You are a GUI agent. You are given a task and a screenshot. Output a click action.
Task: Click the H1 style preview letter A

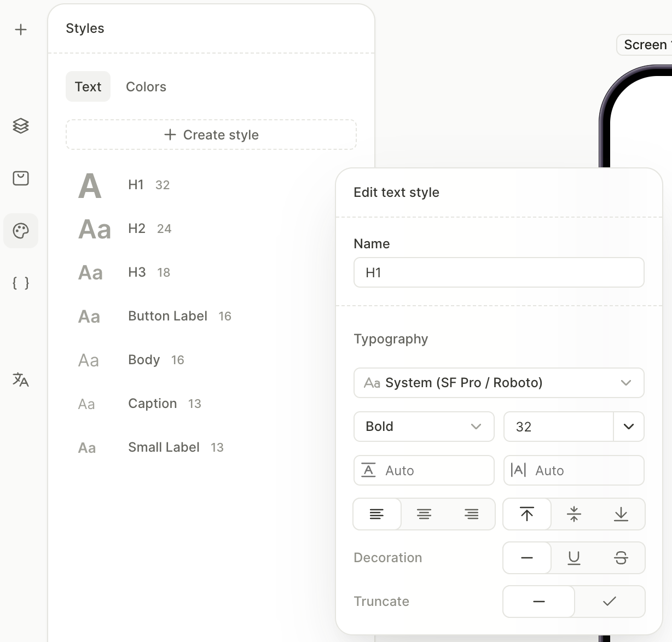click(90, 186)
